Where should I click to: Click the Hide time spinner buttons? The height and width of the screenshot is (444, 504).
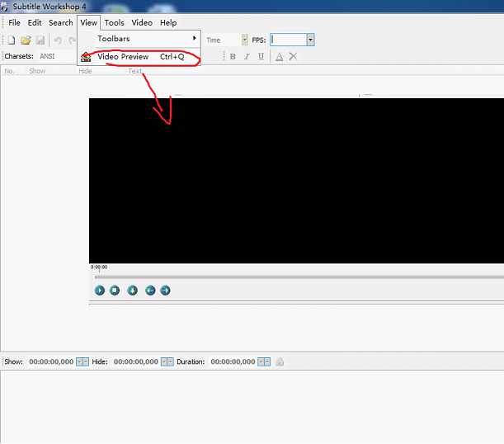click(167, 362)
